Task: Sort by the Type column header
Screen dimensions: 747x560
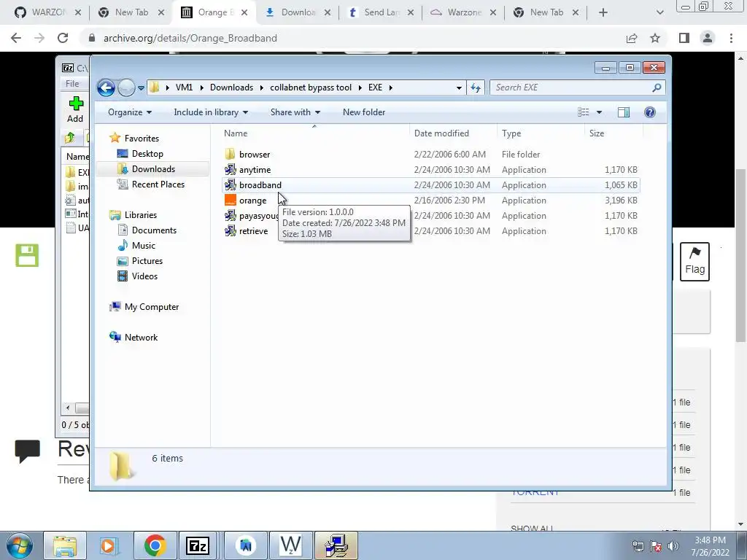Action: coord(511,133)
